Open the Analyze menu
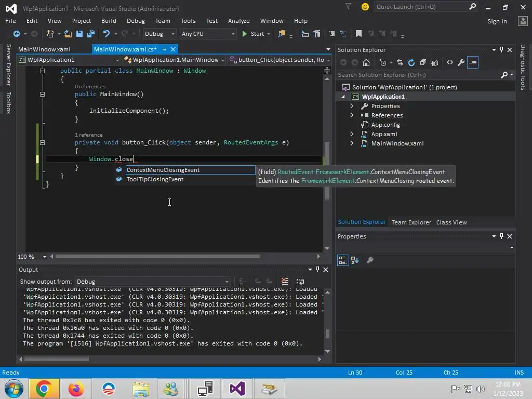Viewport: 532px width, 399px height. pos(239,21)
